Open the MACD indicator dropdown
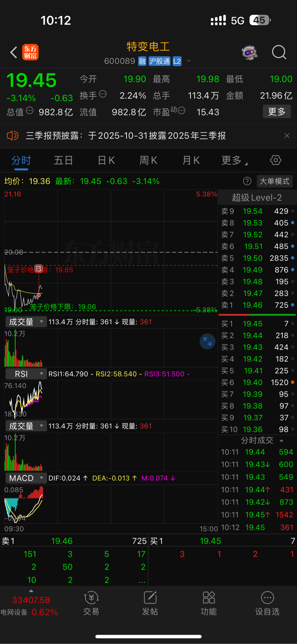The image size is (297, 644). 26,478
